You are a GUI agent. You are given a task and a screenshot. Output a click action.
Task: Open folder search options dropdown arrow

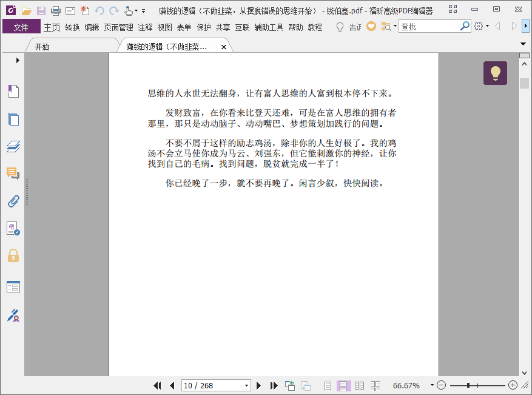(395, 26)
